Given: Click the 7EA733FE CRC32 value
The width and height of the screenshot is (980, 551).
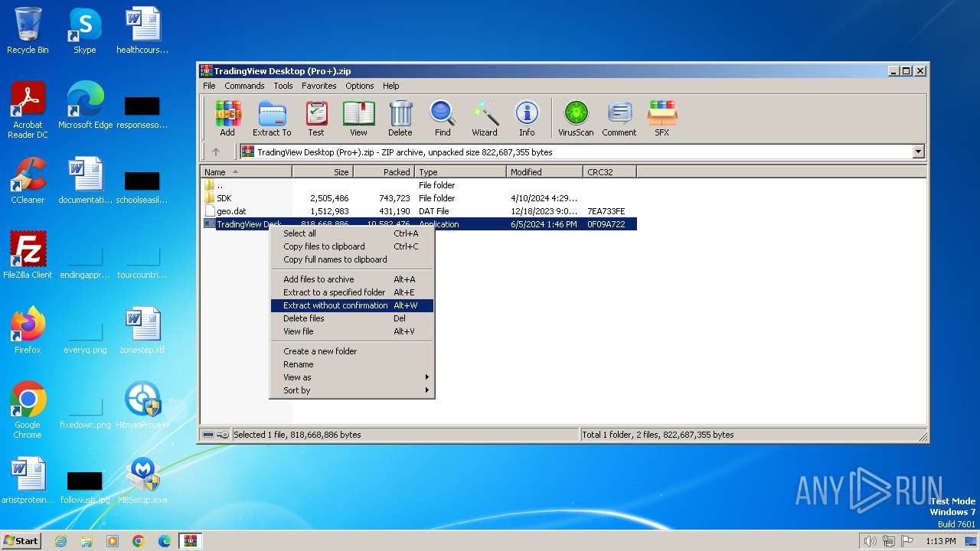Looking at the screenshot, I should (606, 211).
